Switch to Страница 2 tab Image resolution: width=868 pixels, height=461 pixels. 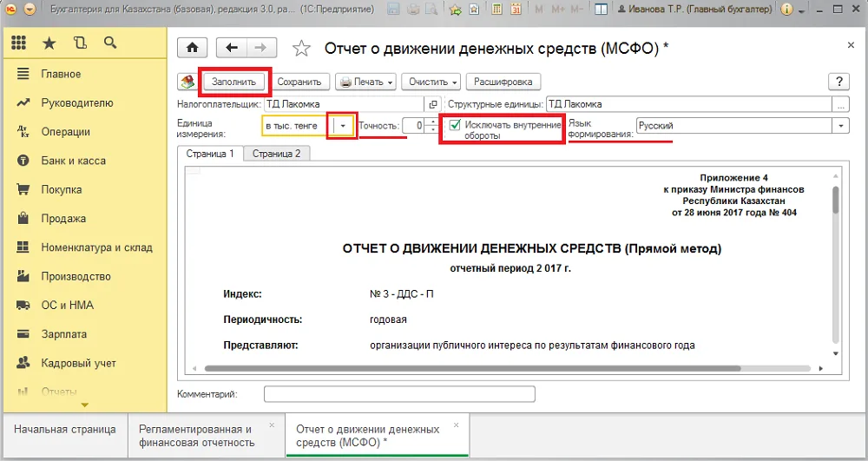[276, 154]
